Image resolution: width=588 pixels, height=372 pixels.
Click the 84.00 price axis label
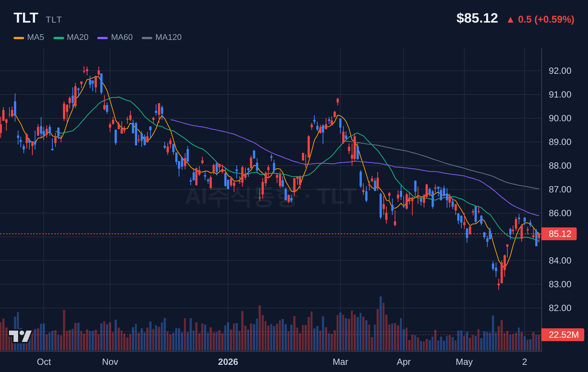pos(560,261)
